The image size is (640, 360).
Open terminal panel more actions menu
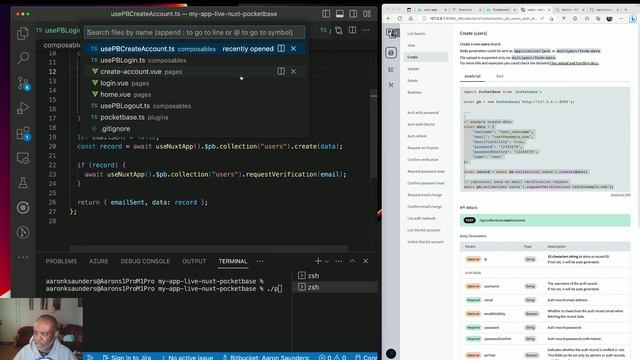click(x=339, y=261)
